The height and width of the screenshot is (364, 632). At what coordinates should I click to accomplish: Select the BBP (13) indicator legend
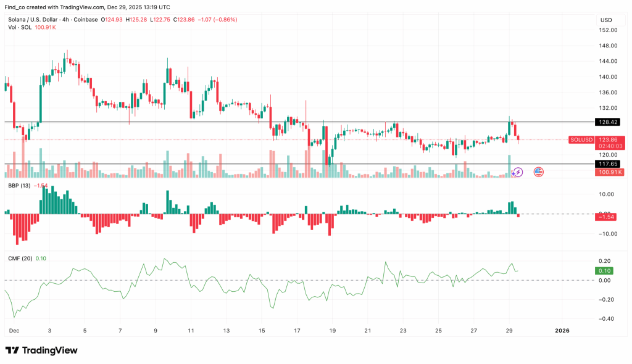tap(19, 186)
